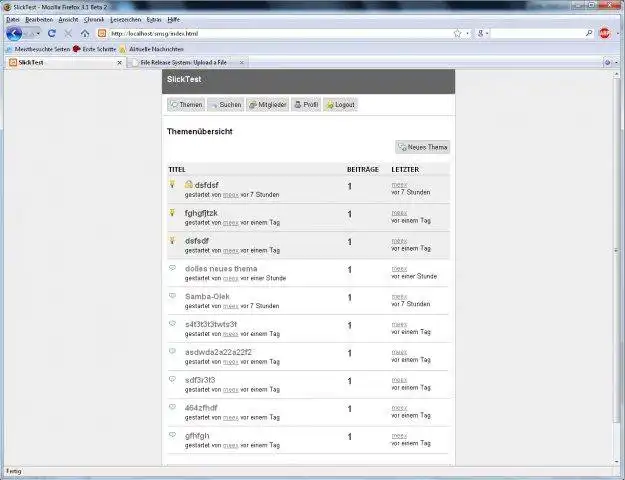Click the speech bubble icon of sdf3r3t3
This screenshot has height=480, width=625.
coord(172,379)
